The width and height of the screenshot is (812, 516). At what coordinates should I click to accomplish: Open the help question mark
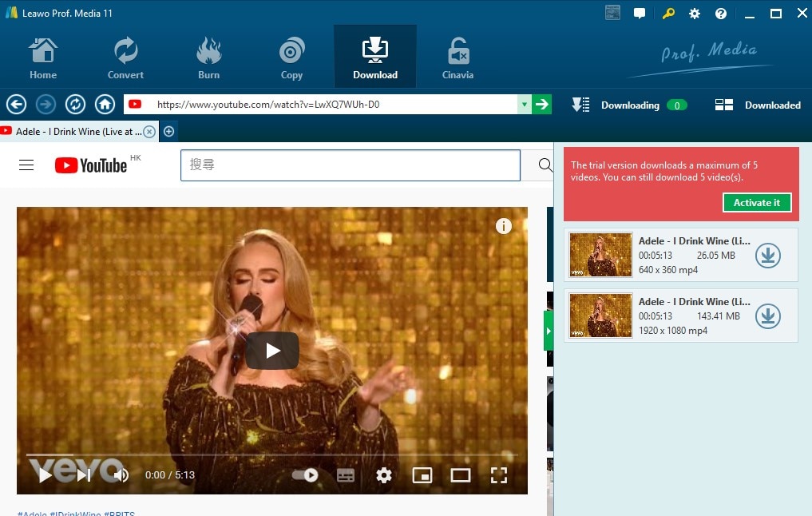(x=721, y=14)
